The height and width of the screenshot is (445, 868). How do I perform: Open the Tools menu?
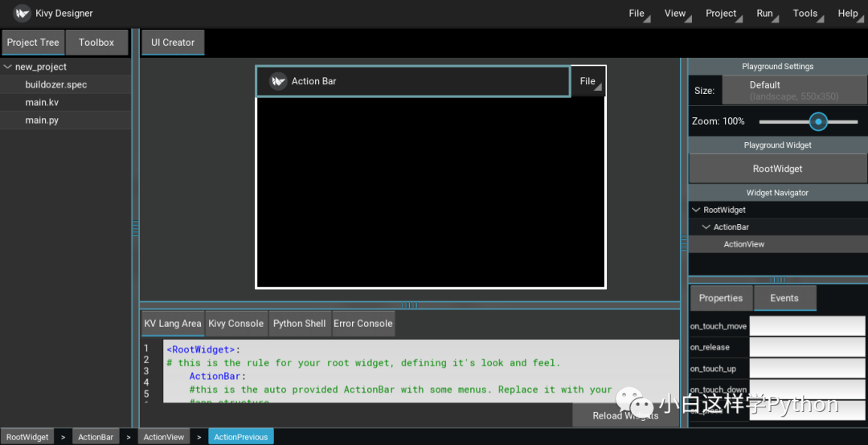click(807, 14)
